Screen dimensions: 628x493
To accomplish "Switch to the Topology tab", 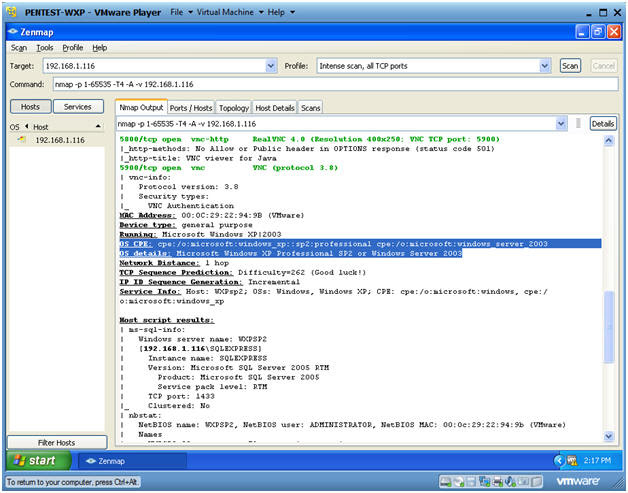I will [233, 108].
